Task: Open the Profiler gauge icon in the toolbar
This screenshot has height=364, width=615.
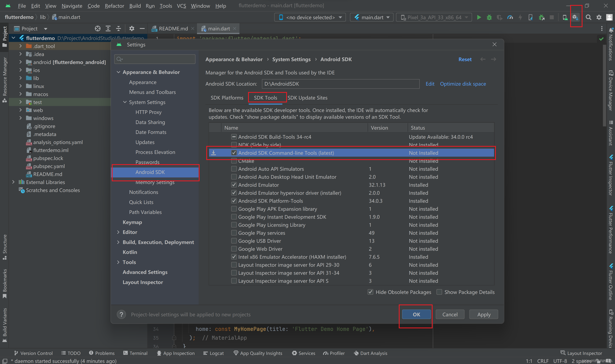Action: (x=510, y=17)
